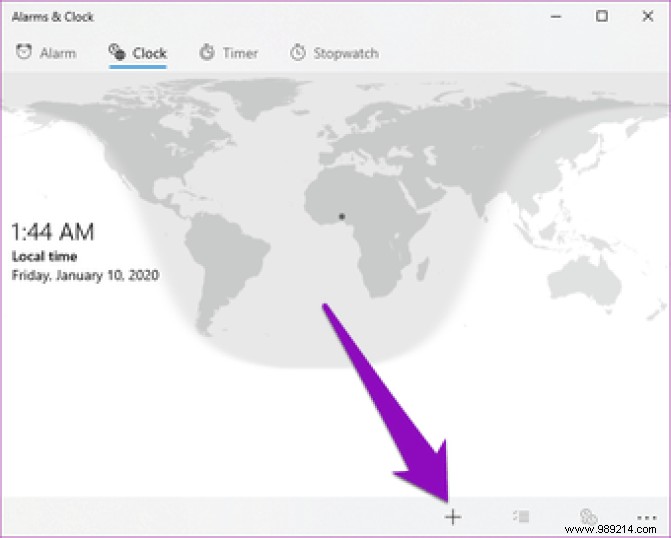This screenshot has height=538, width=671.
Task: Close the Alarms & Clock window
Action: coord(648,16)
